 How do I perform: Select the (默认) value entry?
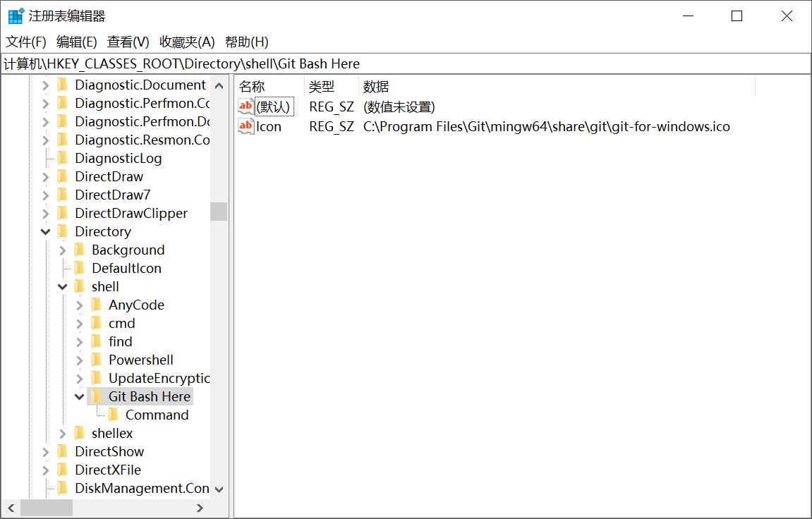pyautogui.click(x=273, y=106)
